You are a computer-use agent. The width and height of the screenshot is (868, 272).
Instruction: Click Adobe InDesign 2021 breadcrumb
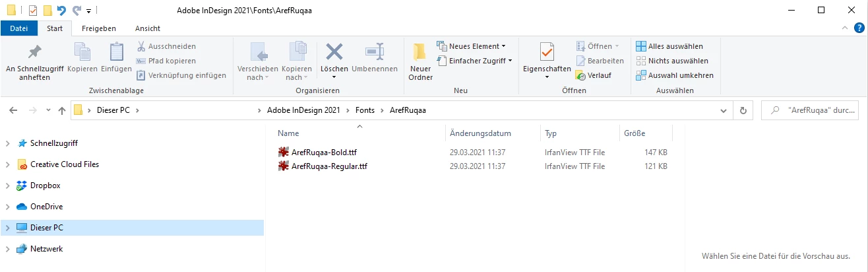(x=303, y=110)
